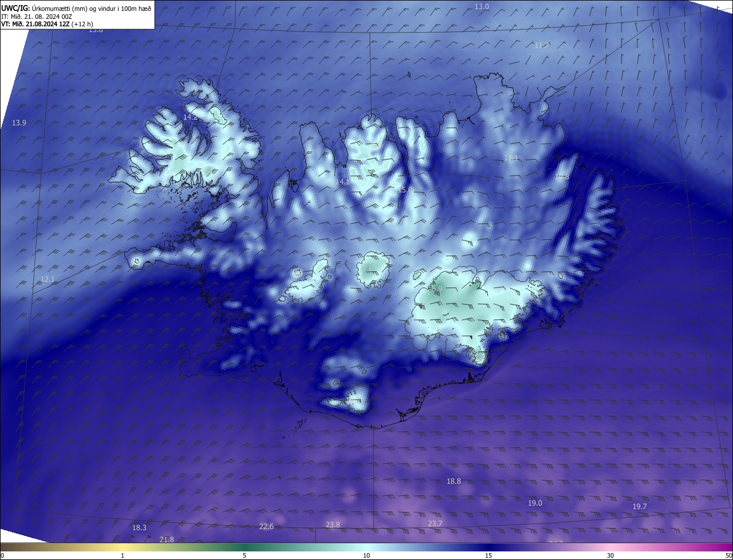Click the 15.0 value on the map
Viewport: 733px width, 560px height.
click(x=405, y=190)
